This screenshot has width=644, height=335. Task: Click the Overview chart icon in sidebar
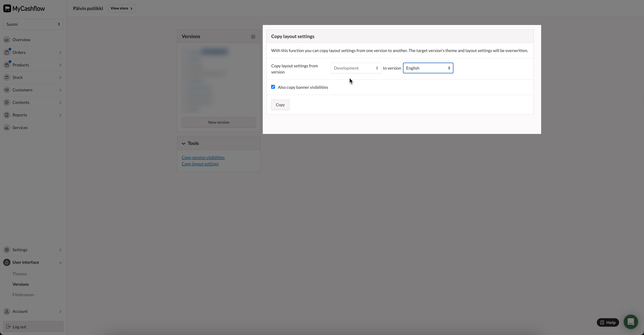tap(7, 40)
